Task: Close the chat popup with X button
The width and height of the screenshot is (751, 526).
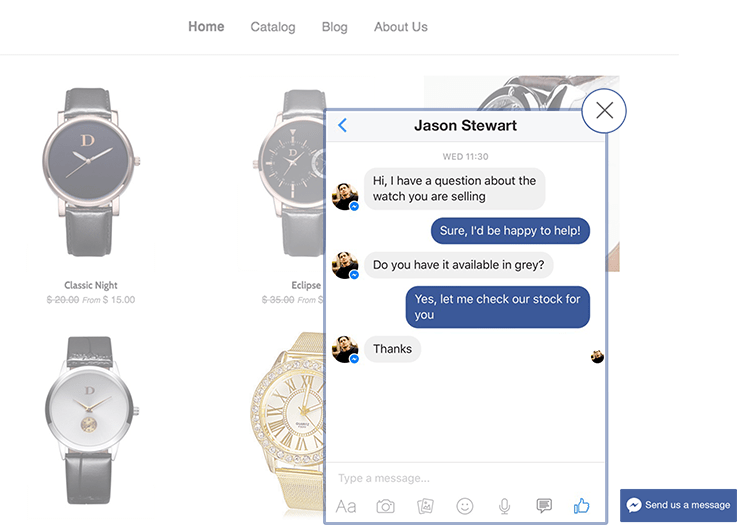Action: coord(604,111)
